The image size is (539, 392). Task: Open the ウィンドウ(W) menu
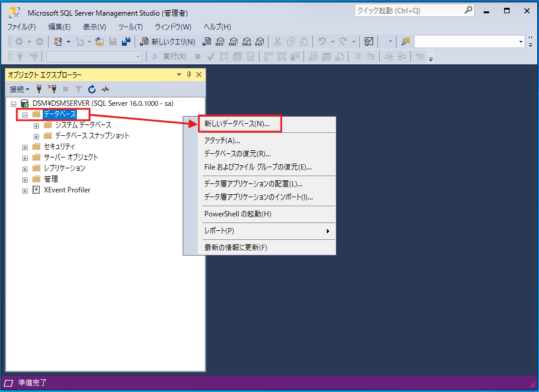(173, 27)
